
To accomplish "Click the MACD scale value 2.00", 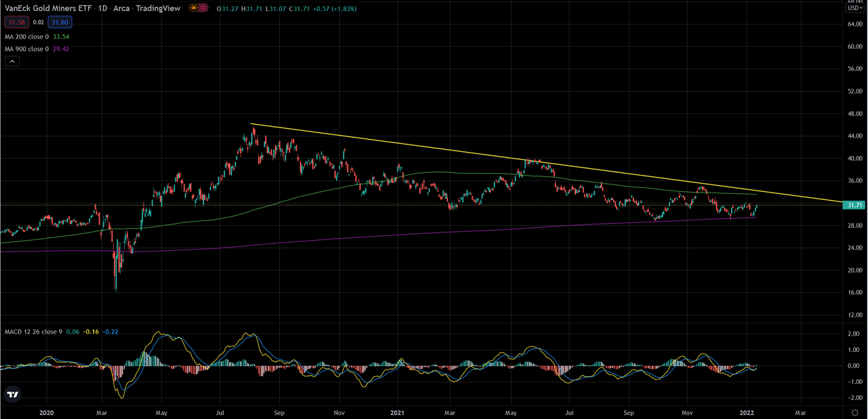I will click(x=854, y=334).
